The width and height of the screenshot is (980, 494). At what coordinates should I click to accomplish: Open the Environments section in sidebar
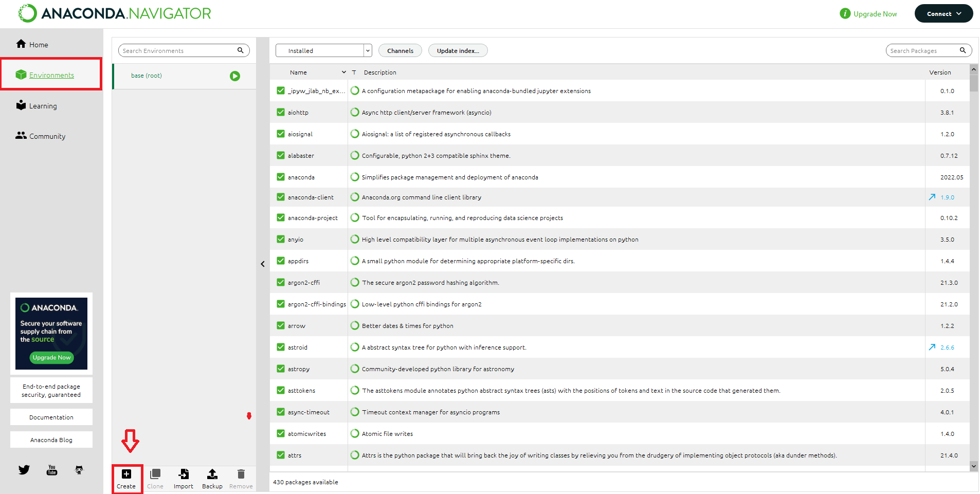[x=51, y=75]
